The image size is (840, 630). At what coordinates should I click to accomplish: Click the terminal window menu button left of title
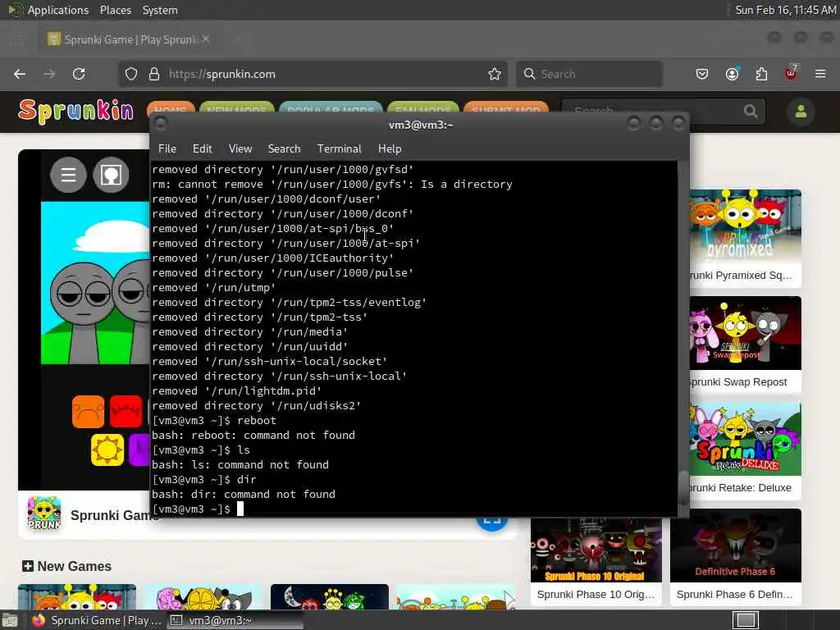tap(160, 125)
